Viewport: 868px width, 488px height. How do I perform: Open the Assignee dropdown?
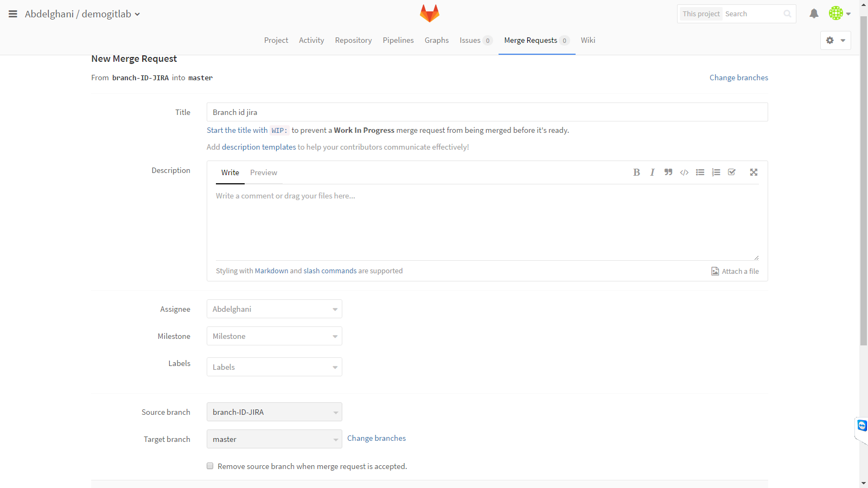274,309
